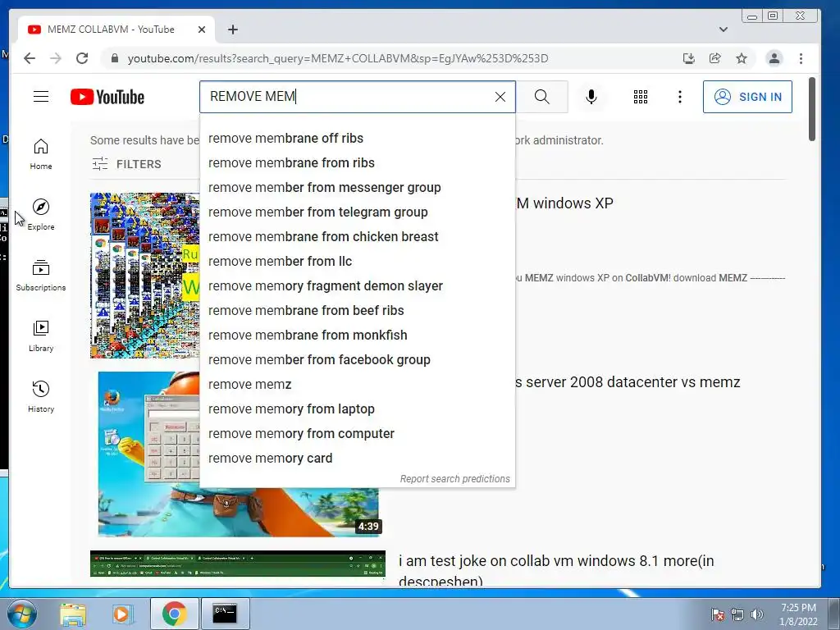Select suggestion 'remove member from llc'

pyautogui.click(x=358, y=262)
